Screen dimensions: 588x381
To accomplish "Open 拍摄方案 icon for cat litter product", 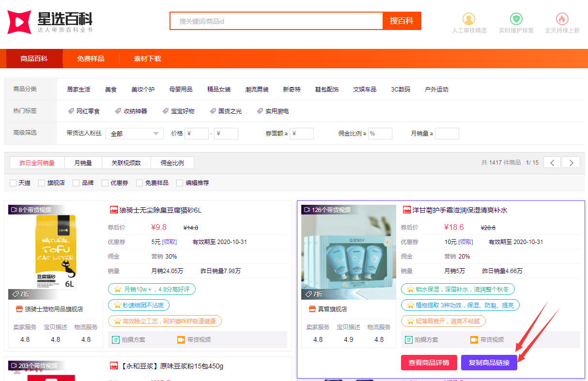I will click(x=116, y=340).
